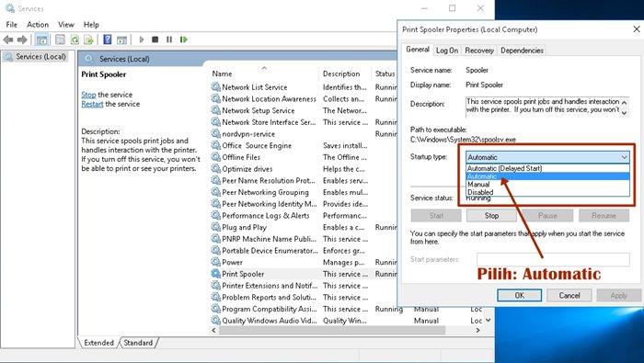
Task: Select Services (Local) in the left tree pane
Action: 36,57
